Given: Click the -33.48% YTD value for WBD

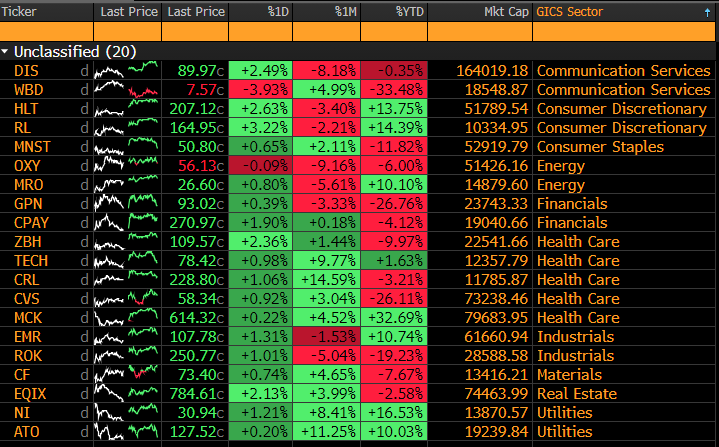Looking at the screenshot, I should pos(394,89).
